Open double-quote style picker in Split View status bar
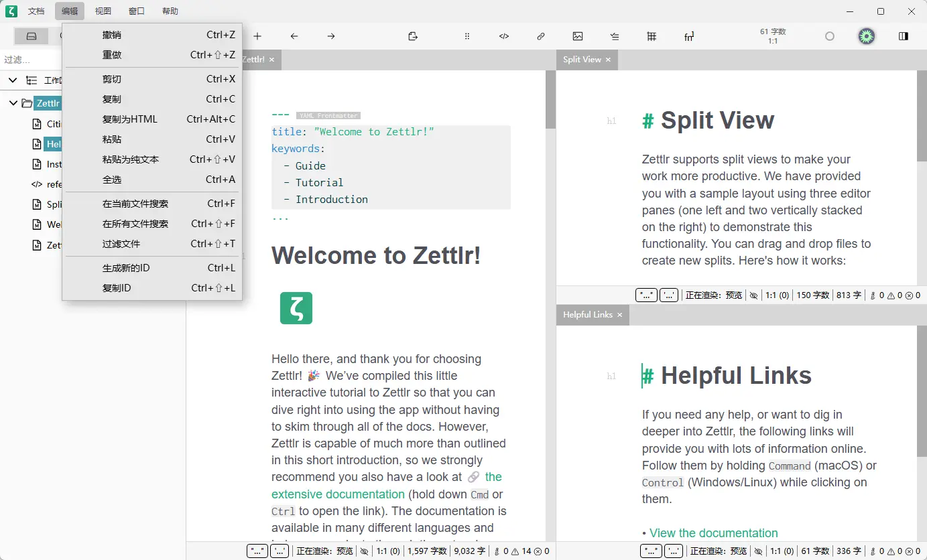 coord(646,295)
